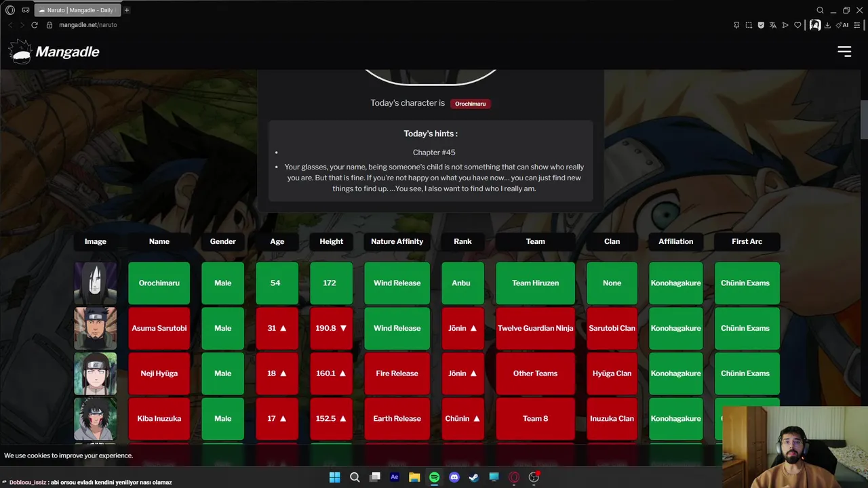Screen dimensions: 868x488
Task: Click the Fire Release cell
Action: (397, 373)
